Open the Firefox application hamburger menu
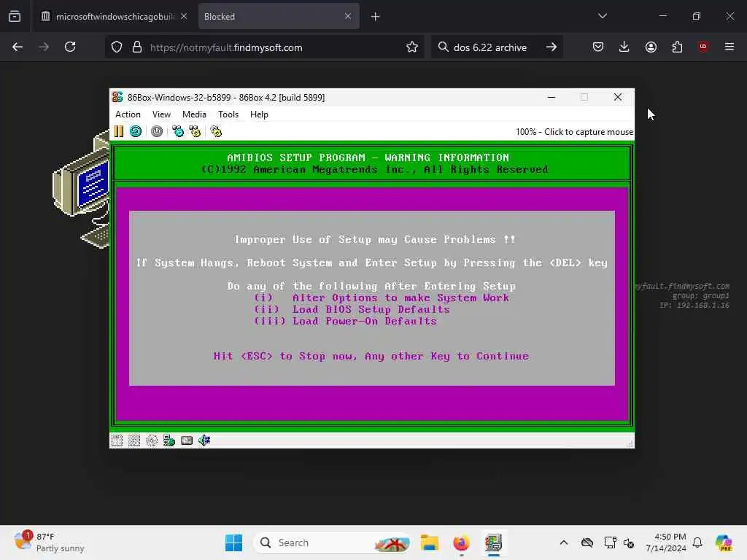 pos(729,47)
